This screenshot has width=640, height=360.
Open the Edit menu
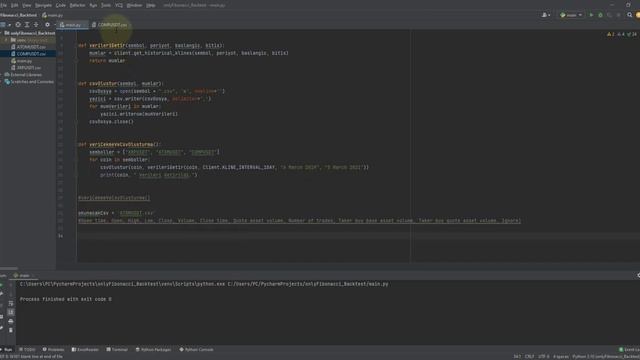(x=15, y=5)
